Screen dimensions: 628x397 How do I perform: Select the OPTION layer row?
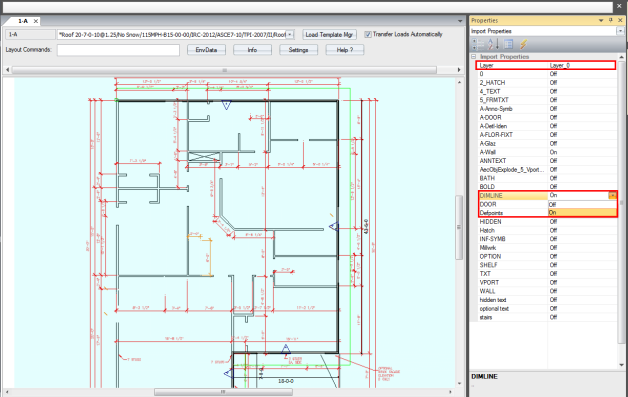click(547, 256)
